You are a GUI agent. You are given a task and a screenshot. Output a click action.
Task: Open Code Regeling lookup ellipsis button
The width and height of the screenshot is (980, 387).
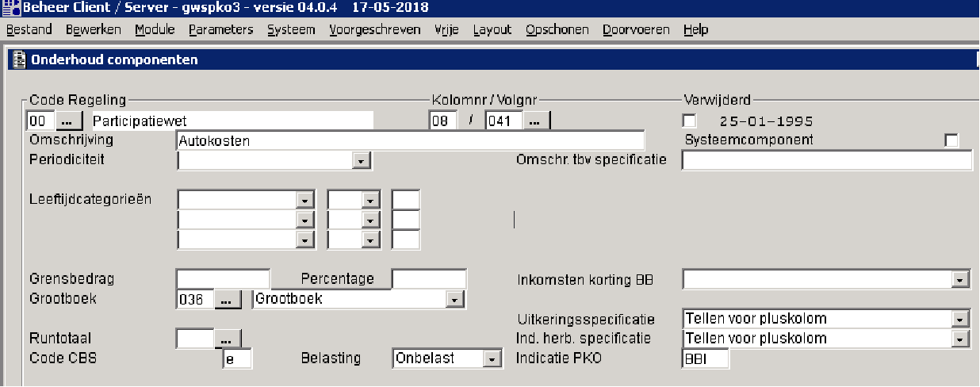coord(69,121)
